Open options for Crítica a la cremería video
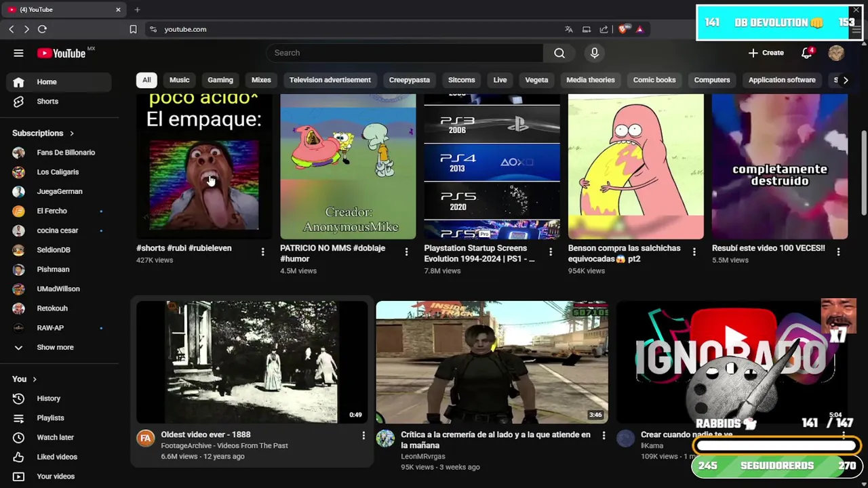868x488 pixels. 604,436
